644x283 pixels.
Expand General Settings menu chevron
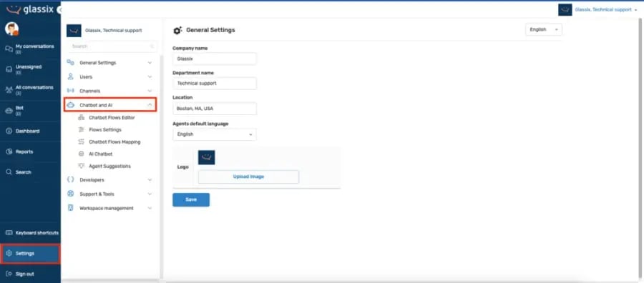pyautogui.click(x=150, y=63)
